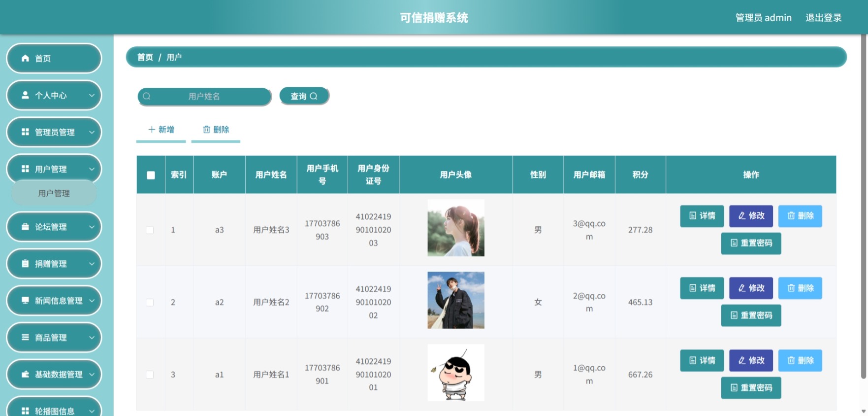
Task: Click the 重置密码 icon for row a3
Action: 734,243
